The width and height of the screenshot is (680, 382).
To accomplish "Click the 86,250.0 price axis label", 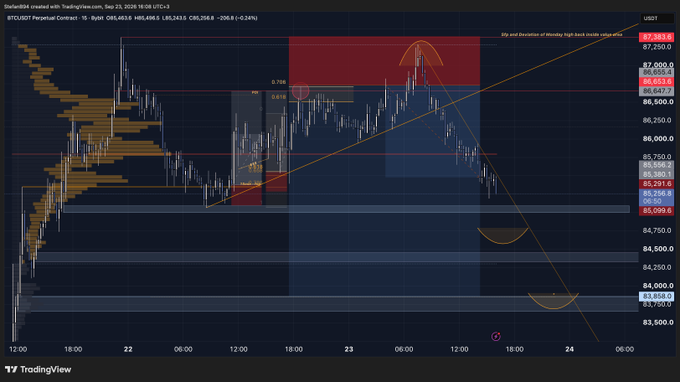I will [x=657, y=120].
